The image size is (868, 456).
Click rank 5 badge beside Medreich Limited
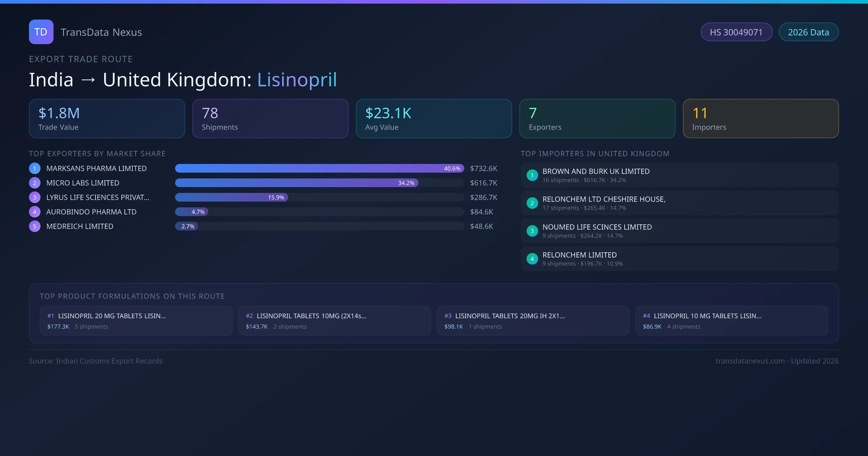pos(35,226)
